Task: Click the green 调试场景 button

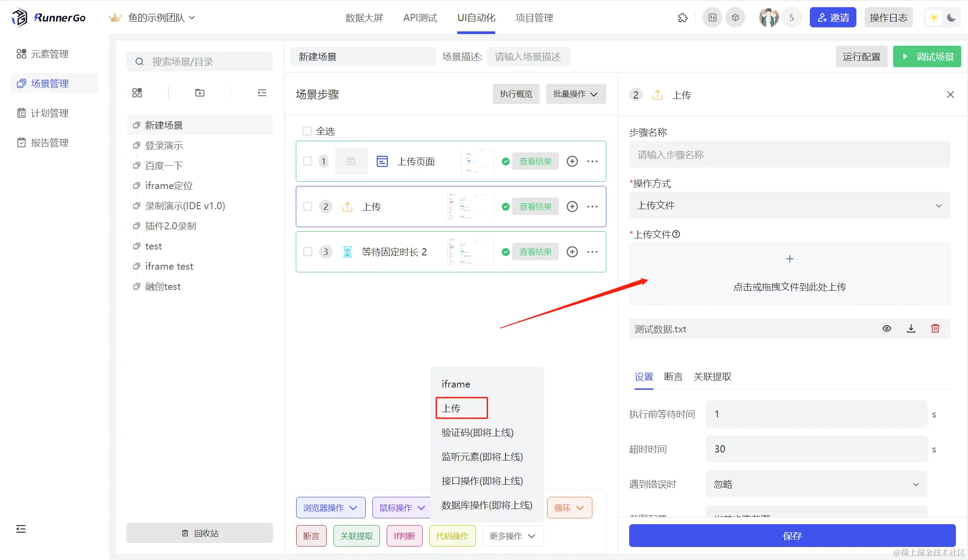Action: 927,56
